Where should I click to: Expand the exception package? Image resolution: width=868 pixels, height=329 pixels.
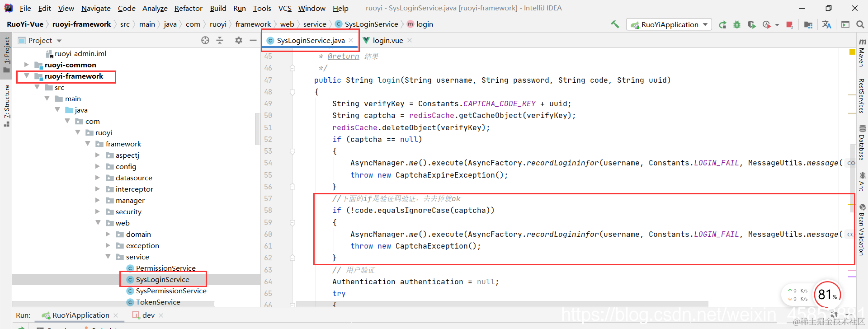tap(108, 245)
